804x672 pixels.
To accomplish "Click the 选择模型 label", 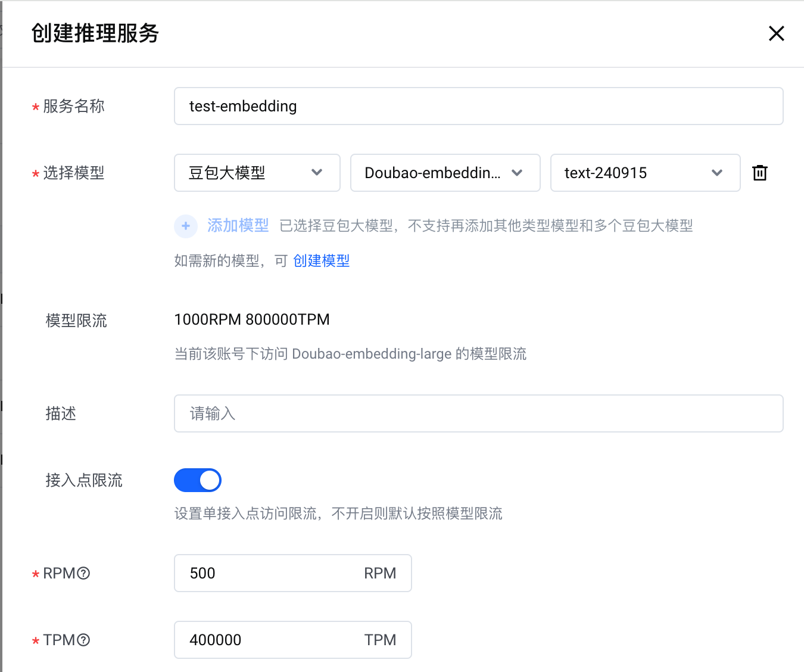I will pos(74,173).
